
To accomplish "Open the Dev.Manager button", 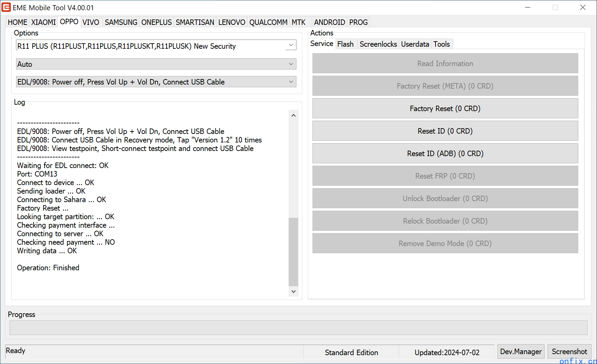I will pyautogui.click(x=521, y=351).
